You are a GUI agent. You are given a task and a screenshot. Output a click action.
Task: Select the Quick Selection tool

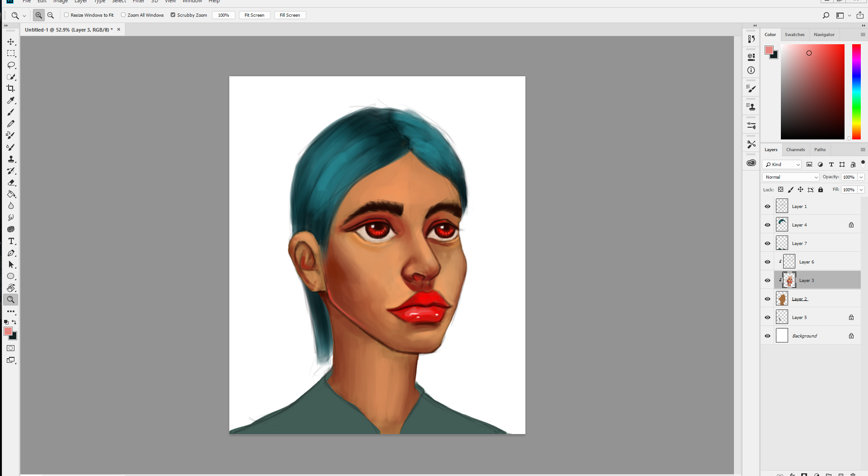pyautogui.click(x=11, y=77)
